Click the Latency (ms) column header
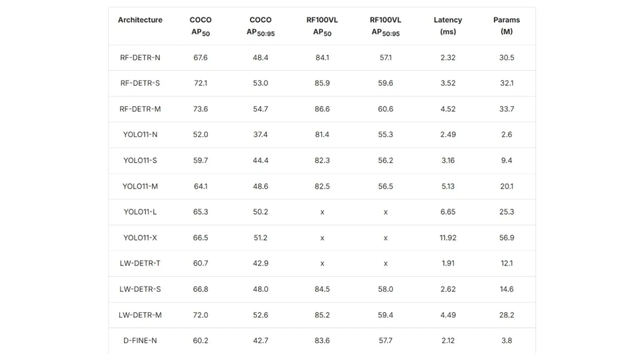Viewport: 644px width, 362px height. point(447,26)
